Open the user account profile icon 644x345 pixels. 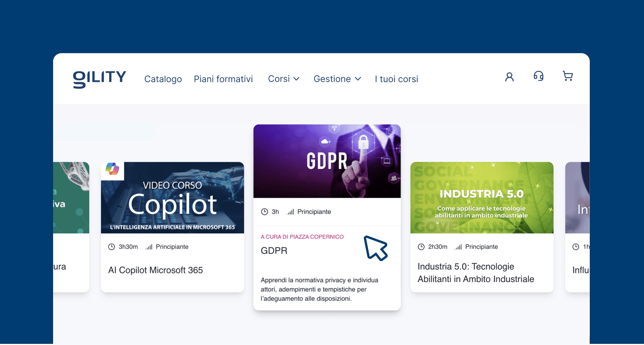coord(509,77)
